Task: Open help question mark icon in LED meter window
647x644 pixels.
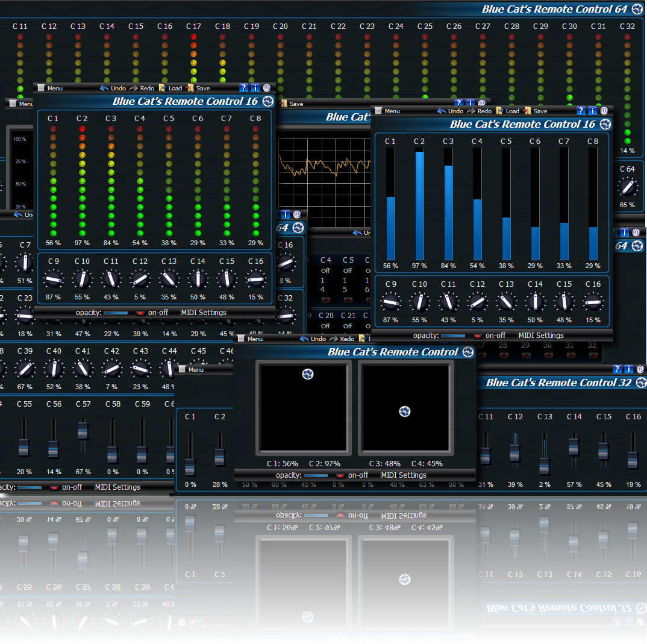Action: 243,88
